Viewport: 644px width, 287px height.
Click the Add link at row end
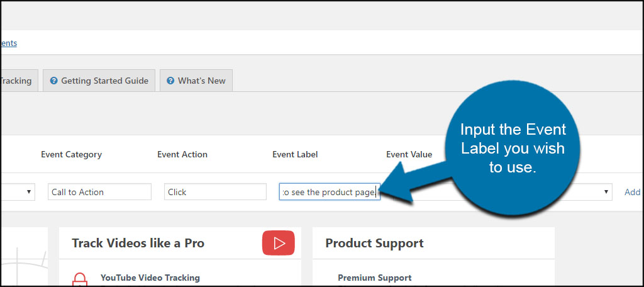pos(632,192)
